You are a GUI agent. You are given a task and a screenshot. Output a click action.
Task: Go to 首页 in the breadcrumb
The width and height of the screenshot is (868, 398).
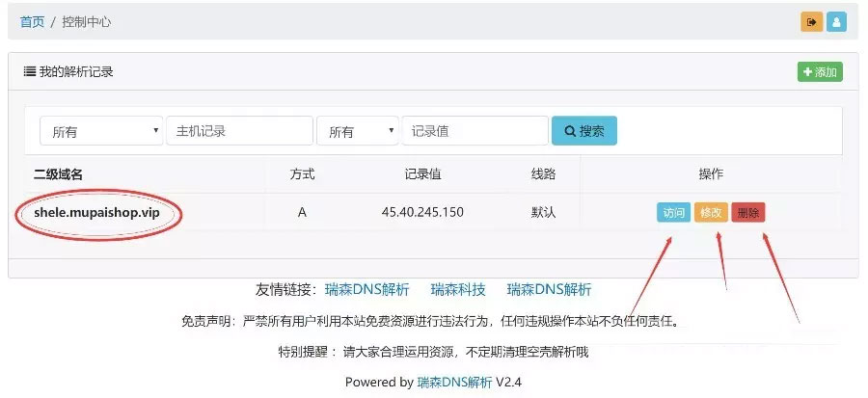tap(33, 20)
